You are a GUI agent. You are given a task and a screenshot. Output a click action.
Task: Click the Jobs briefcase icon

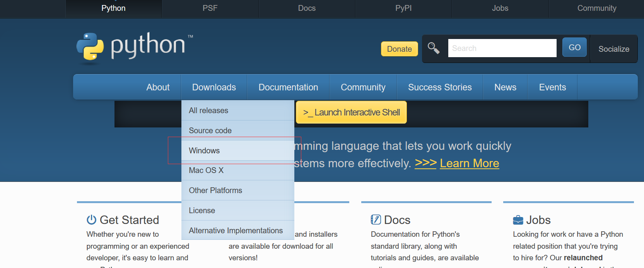(x=518, y=220)
